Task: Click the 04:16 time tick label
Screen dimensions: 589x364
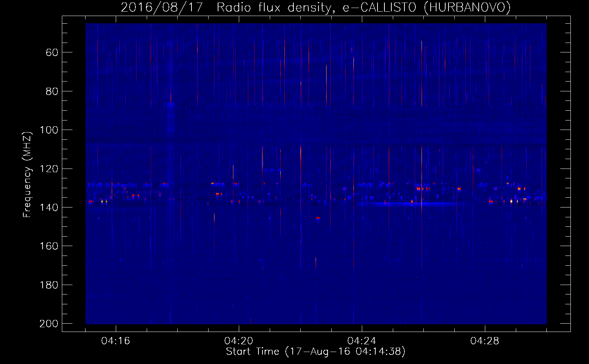Action: point(116,341)
